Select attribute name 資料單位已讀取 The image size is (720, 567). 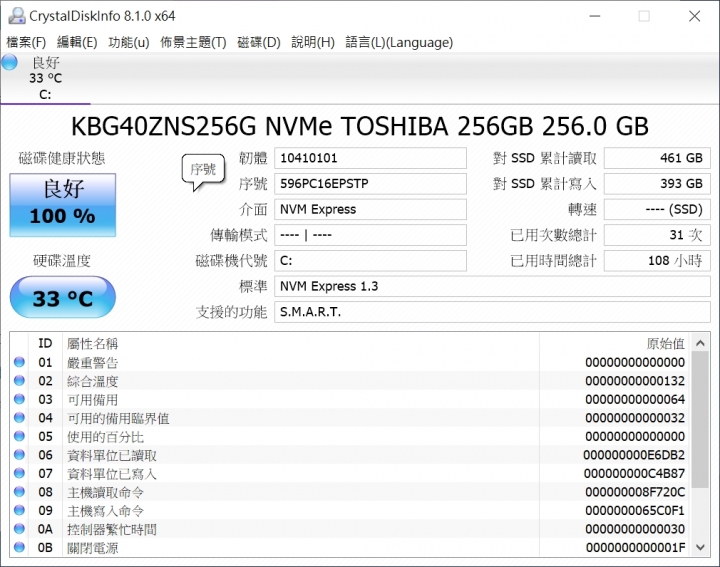point(112,455)
